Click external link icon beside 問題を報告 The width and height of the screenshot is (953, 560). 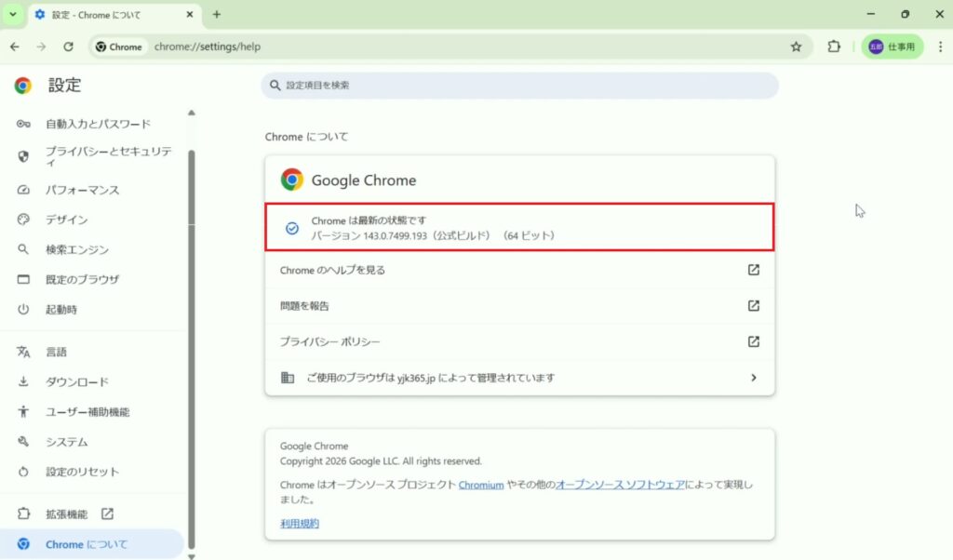coord(754,305)
